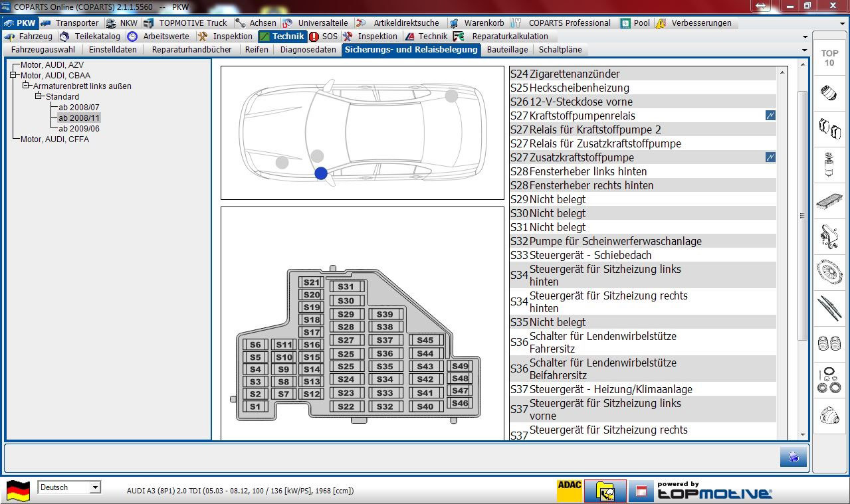Open wiring diagram icon for Kraftstoffpumpenrelais

point(770,116)
